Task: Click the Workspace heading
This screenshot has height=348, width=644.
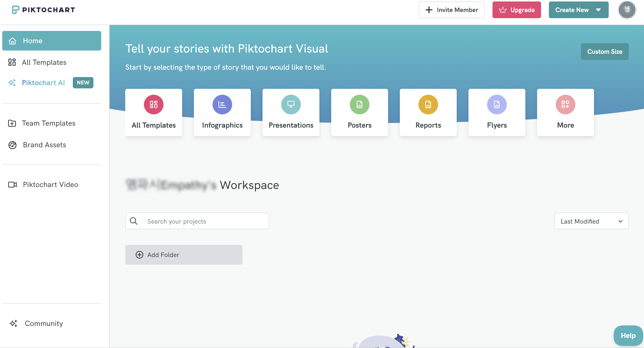Action: tap(249, 185)
